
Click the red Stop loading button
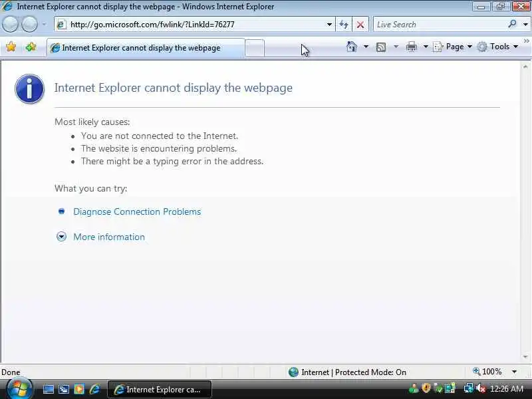click(x=360, y=25)
